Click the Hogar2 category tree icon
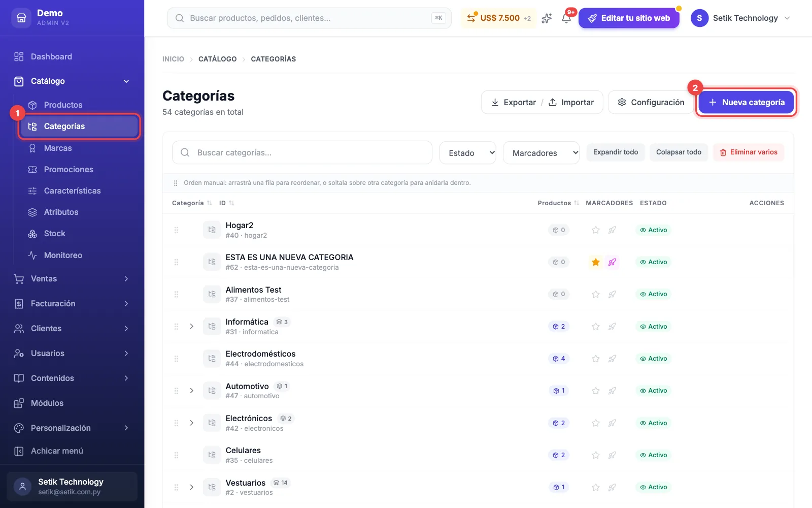812x508 pixels. point(212,230)
